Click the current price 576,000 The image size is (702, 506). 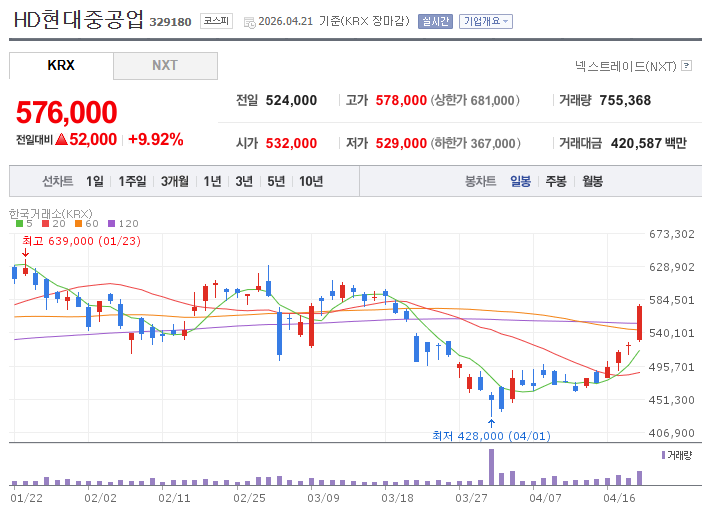click(66, 112)
